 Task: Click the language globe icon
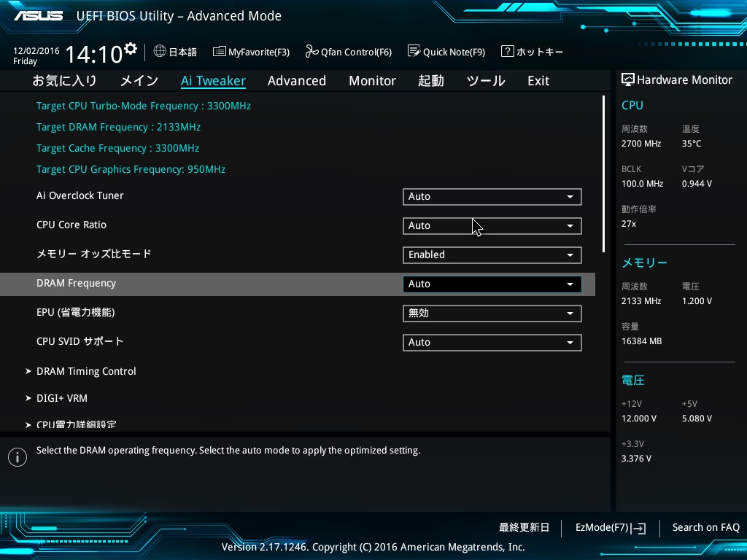coord(160,51)
